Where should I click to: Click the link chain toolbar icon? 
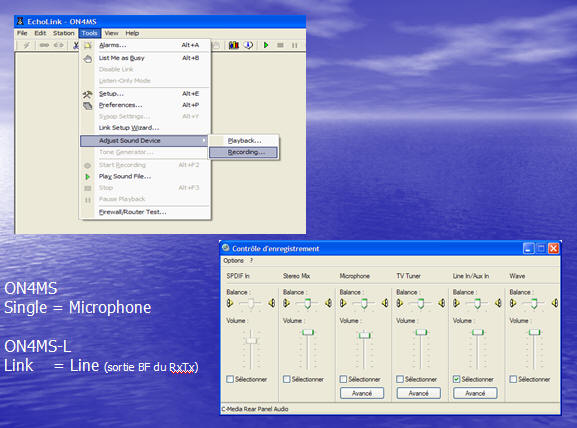pos(44,45)
